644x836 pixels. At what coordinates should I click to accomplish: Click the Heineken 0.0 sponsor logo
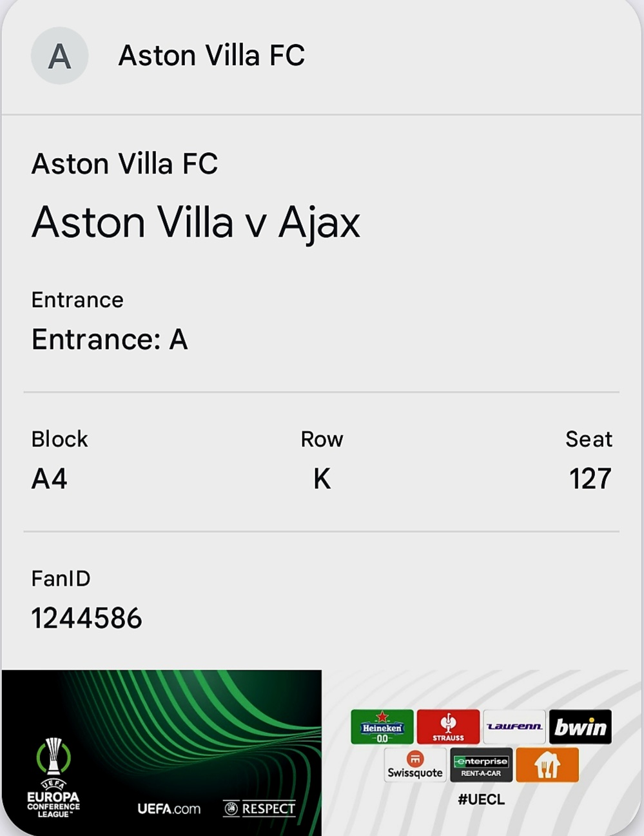pos(382,727)
